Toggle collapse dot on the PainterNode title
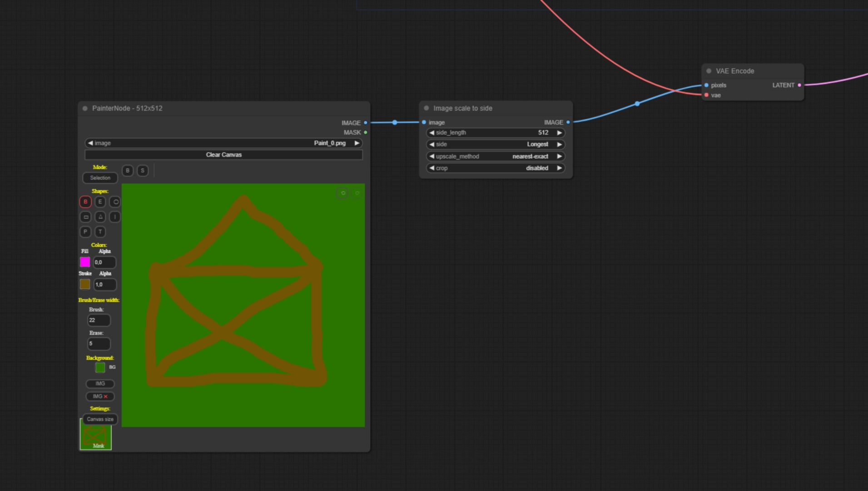The width and height of the screenshot is (868, 491). point(85,109)
